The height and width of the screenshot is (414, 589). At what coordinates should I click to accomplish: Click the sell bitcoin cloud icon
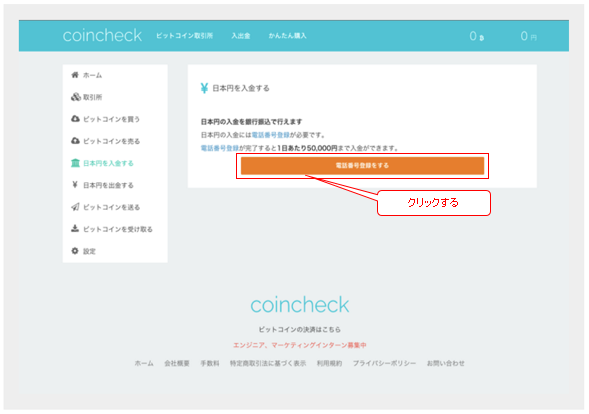[75, 141]
